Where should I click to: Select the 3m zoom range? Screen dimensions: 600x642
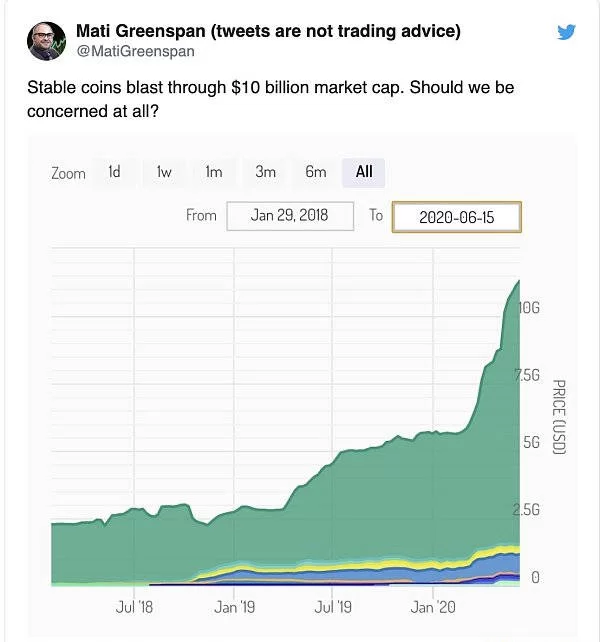(x=265, y=172)
